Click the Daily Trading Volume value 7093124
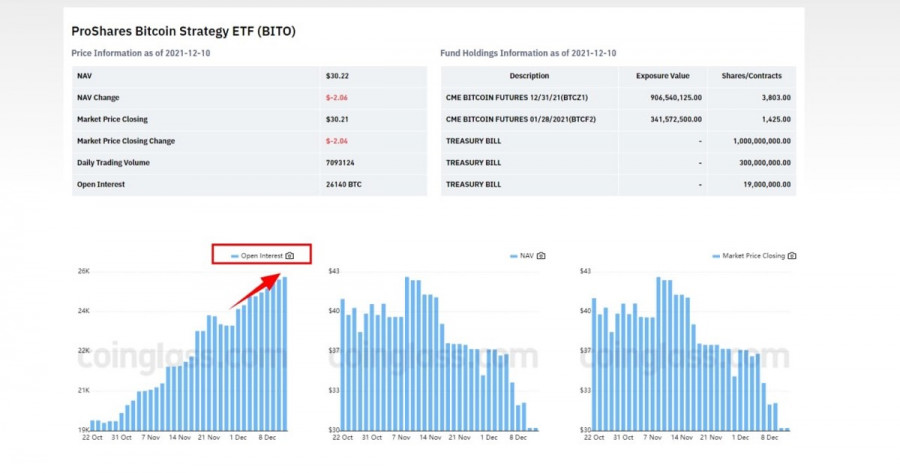Viewport: 900px width, 473px height. pos(340,163)
